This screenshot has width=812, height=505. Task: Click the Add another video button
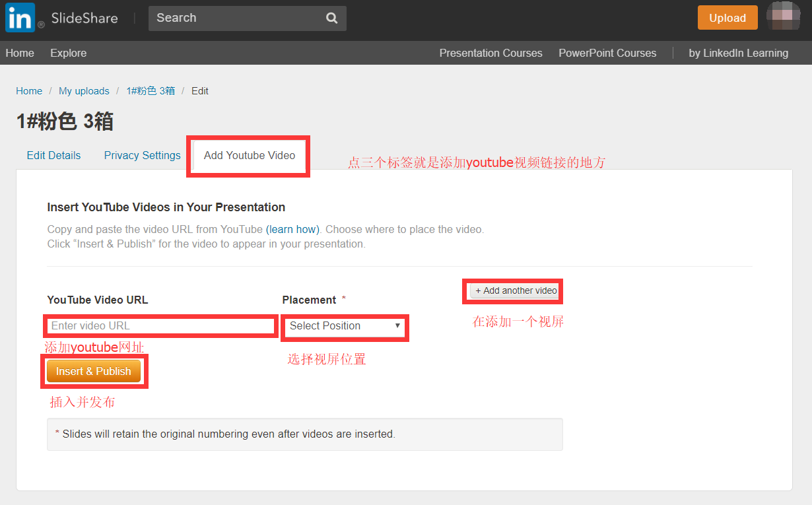[516, 291]
